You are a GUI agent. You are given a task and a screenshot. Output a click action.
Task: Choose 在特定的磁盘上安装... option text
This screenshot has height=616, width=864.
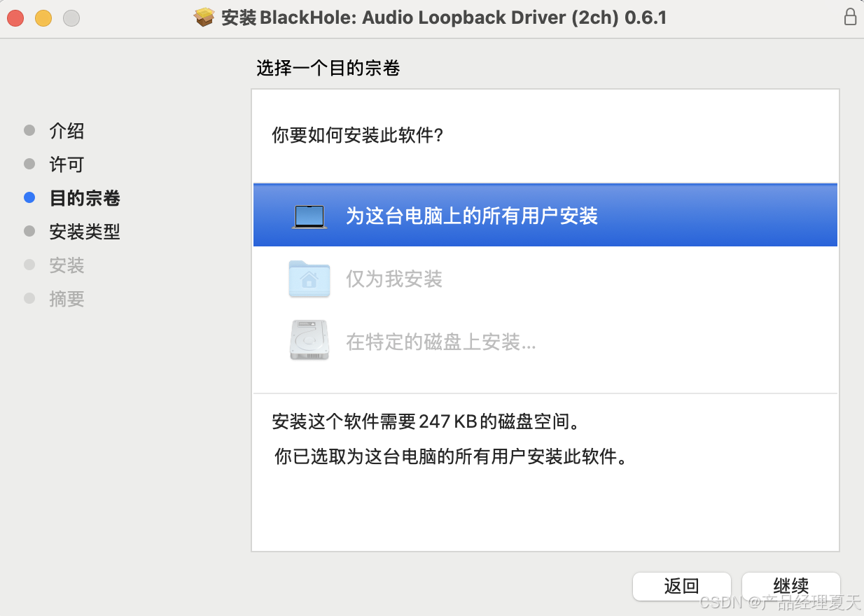point(441,342)
